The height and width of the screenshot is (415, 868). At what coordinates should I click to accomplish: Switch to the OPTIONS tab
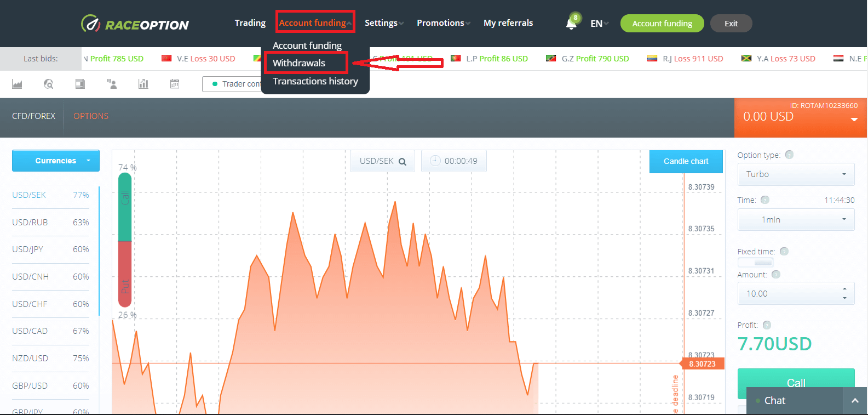[x=91, y=116]
